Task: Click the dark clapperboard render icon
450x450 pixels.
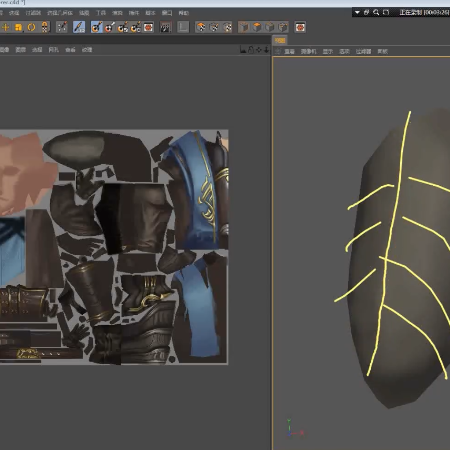Action: (x=166, y=27)
